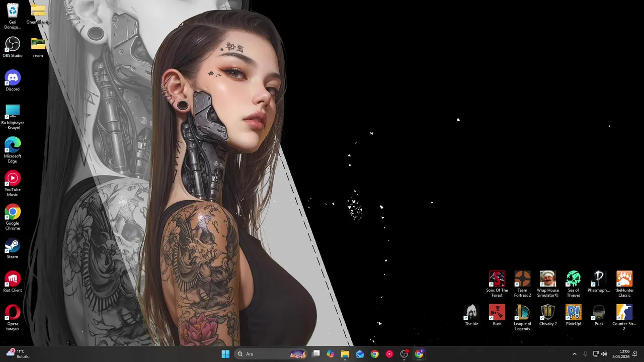
Task: Open the volume control in system tray
Action: point(604,354)
